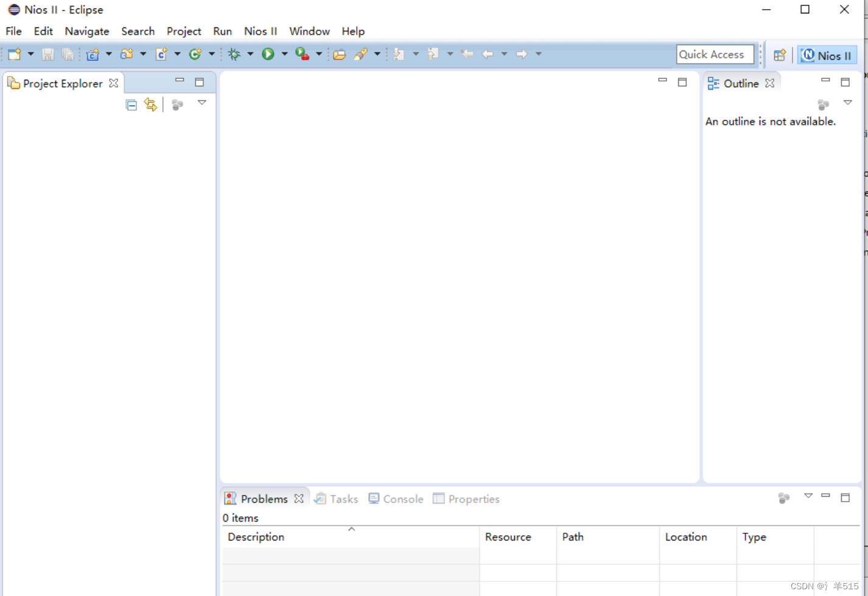Close the Problems view
The width and height of the screenshot is (868, 596).
[x=299, y=499]
